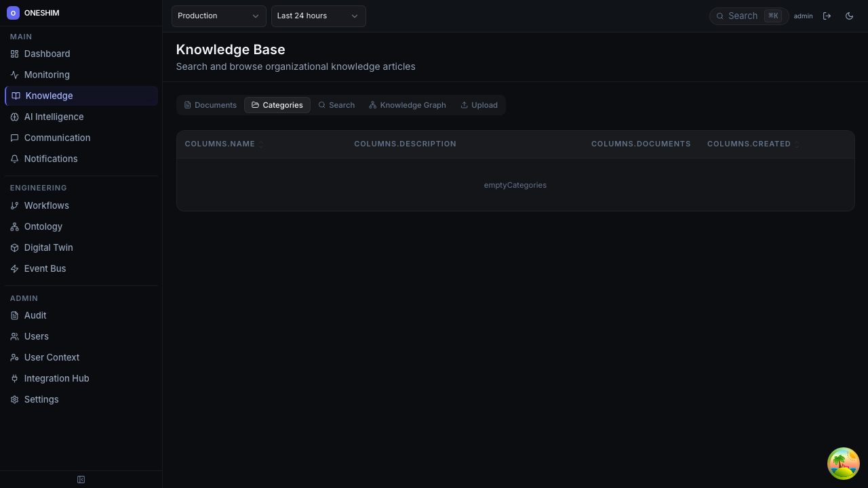Select Monitoring in the sidebar

click(46, 75)
